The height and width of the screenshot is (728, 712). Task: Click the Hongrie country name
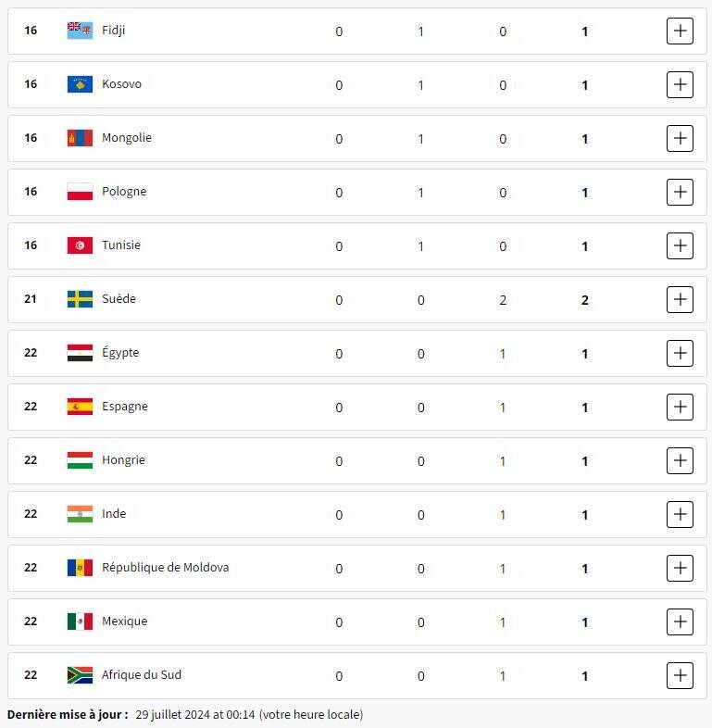(123, 460)
